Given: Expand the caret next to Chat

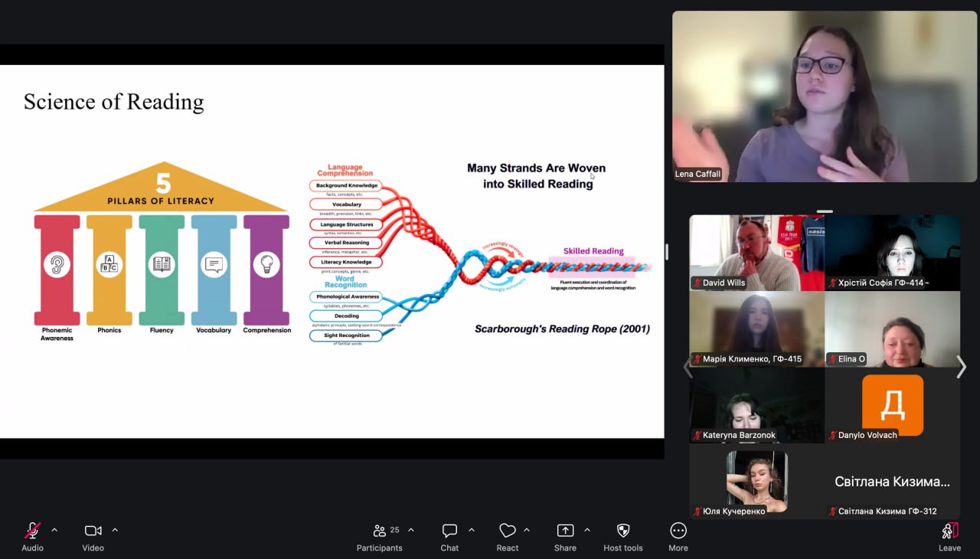Looking at the screenshot, I should (x=471, y=530).
